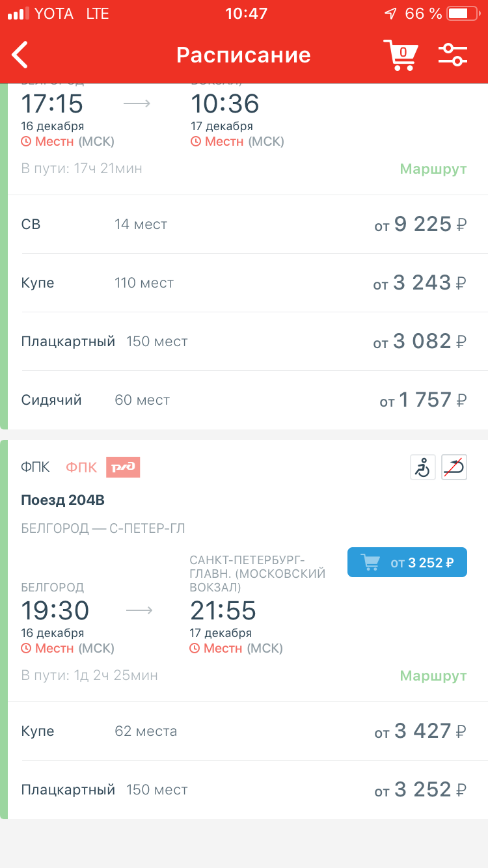Tap the back arrow in header
The height and width of the screenshot is (868, 488).
pos(21,55)
